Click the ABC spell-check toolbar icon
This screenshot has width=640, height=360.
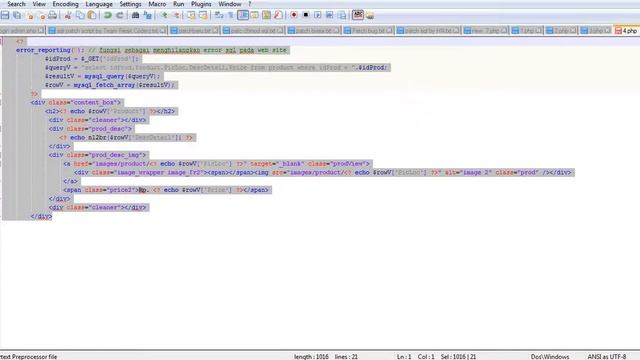(358, 15)
